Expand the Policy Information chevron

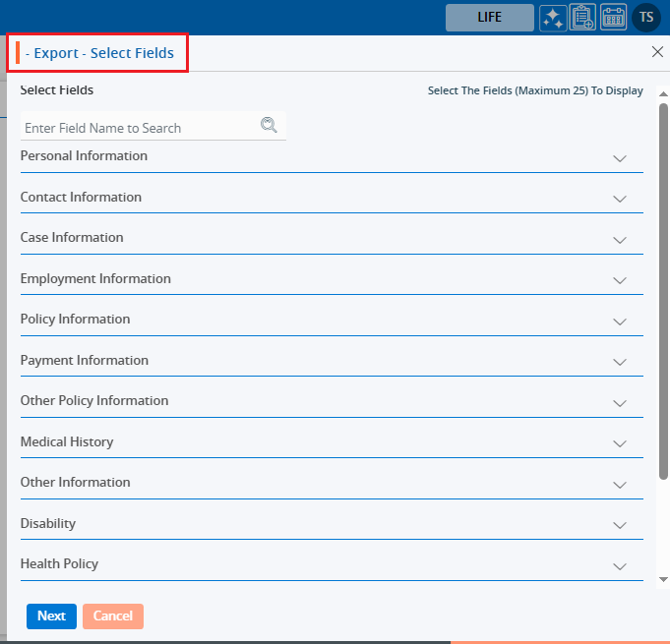point(619,322)
